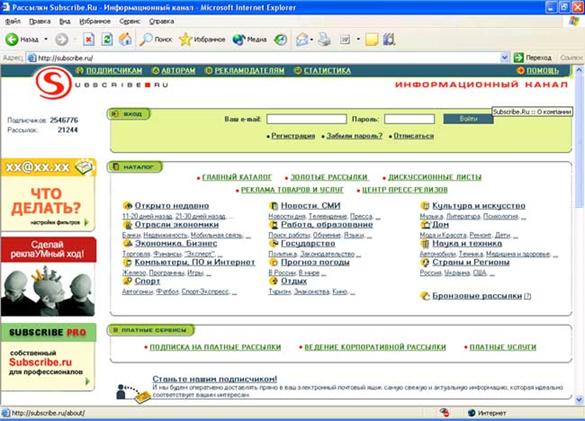Open the Регистрация link

pos(293,136)
